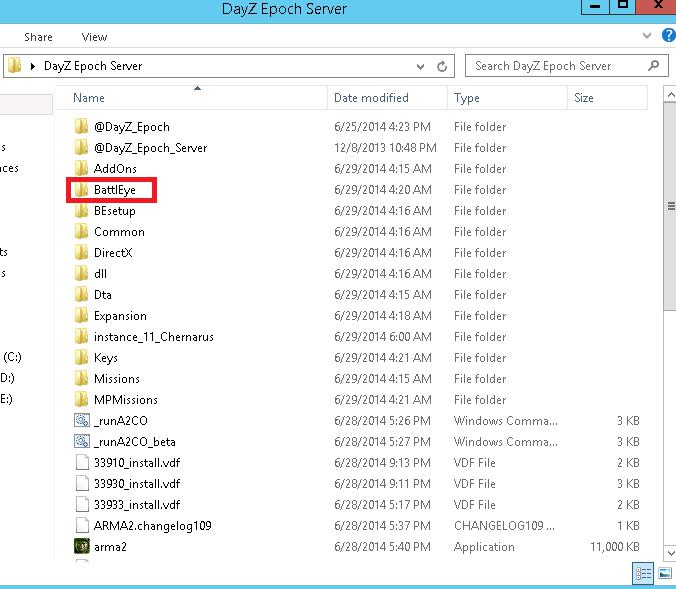Viewport: 676px width, 589px height.
Task: Select the Expansion folder icon
Action: [81, 316]
